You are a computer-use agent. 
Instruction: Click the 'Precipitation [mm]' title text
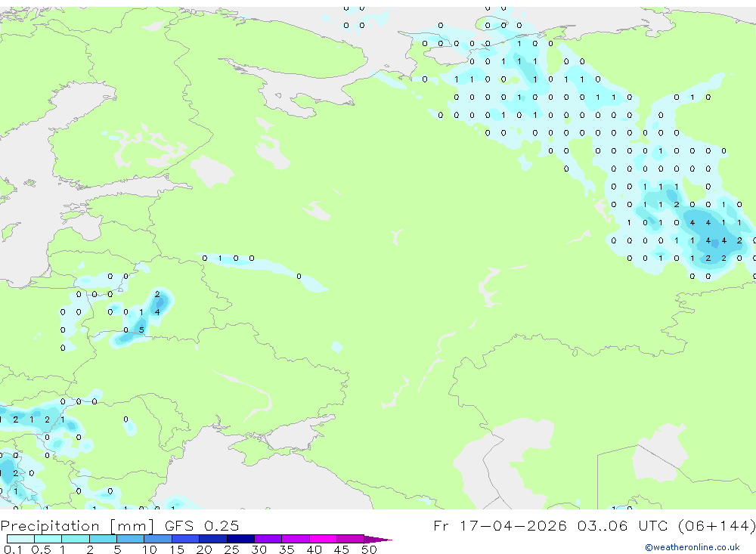tap(77, 526)
